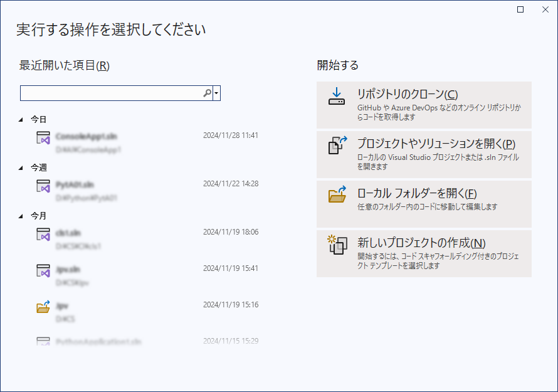Click the folder icon dated 2024/11/19 15:16
This screenshot has width=558, height=392.
tap(43, 307)
